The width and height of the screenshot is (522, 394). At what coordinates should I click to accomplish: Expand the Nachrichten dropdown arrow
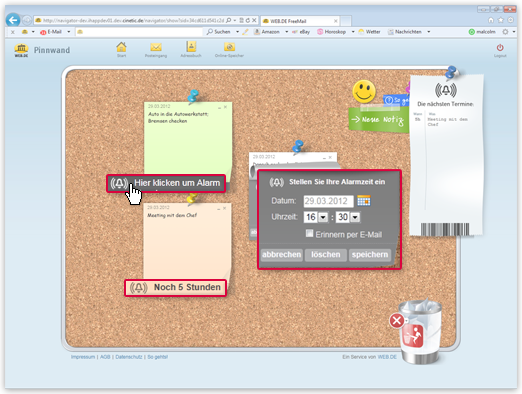click(x=429, y=32)
